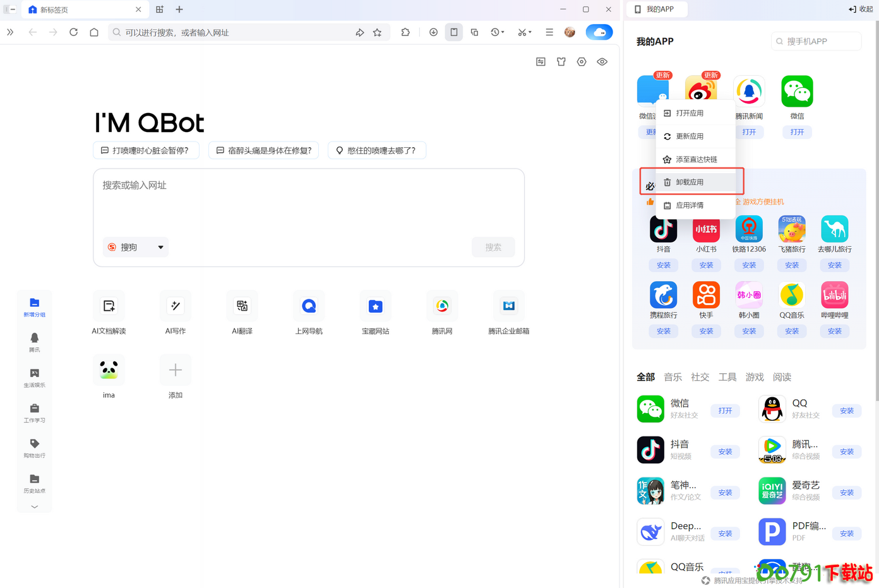Launch AI翻译 from the shortcuts
Image resolution: width=879 pixels, height=588 pixels.
click(x=242, y=312)
